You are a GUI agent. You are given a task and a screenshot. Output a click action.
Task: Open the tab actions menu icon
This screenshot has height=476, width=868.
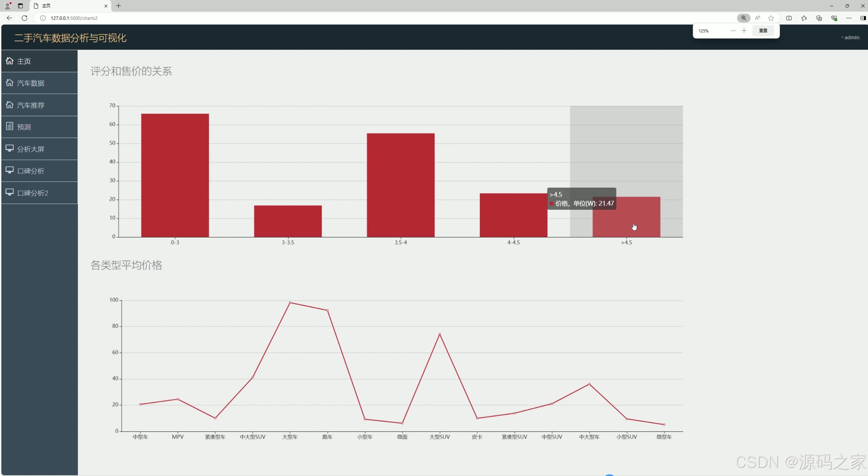click(x=20, y=6)
